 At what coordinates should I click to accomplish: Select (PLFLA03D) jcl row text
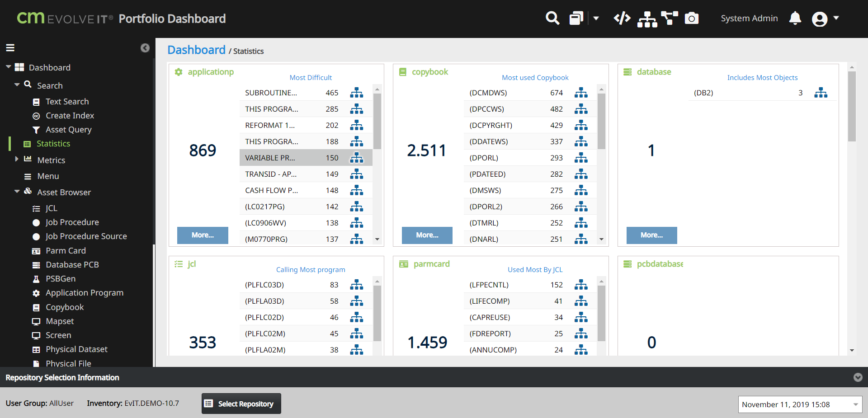[x=264, y=301]
